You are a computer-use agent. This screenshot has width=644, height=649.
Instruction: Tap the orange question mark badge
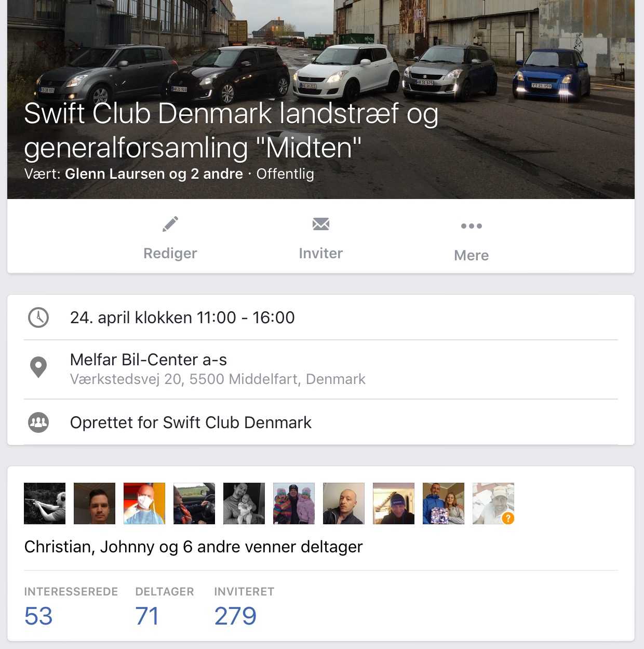508,518
